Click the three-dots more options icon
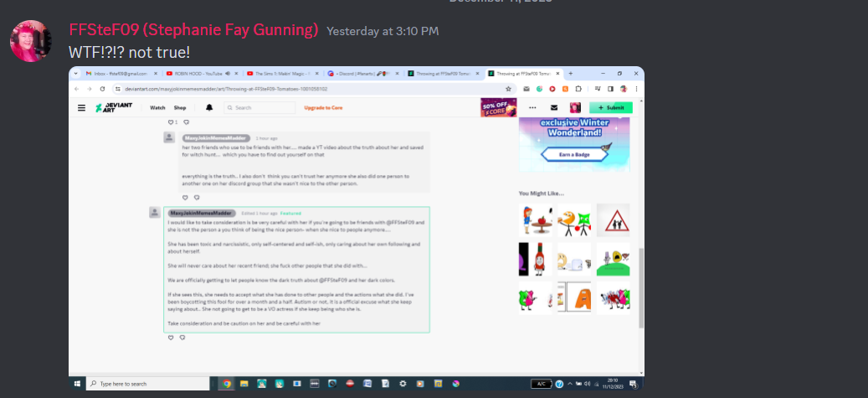 tap(532, 107)
